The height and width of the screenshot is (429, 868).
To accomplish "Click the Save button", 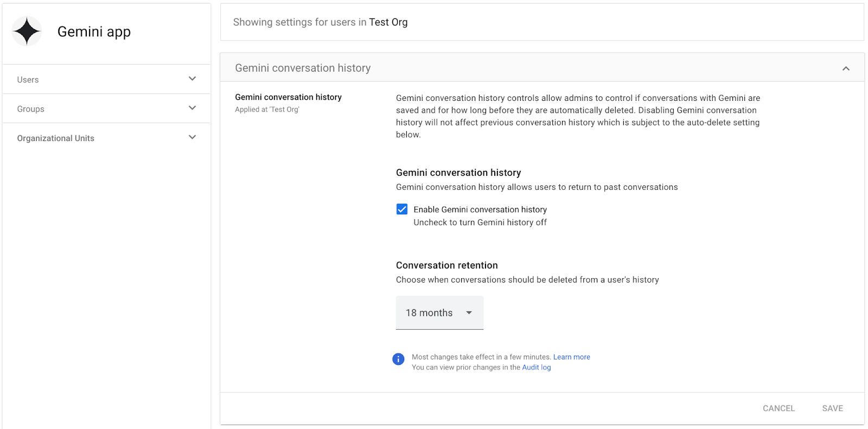I will [x=832, y=408].
